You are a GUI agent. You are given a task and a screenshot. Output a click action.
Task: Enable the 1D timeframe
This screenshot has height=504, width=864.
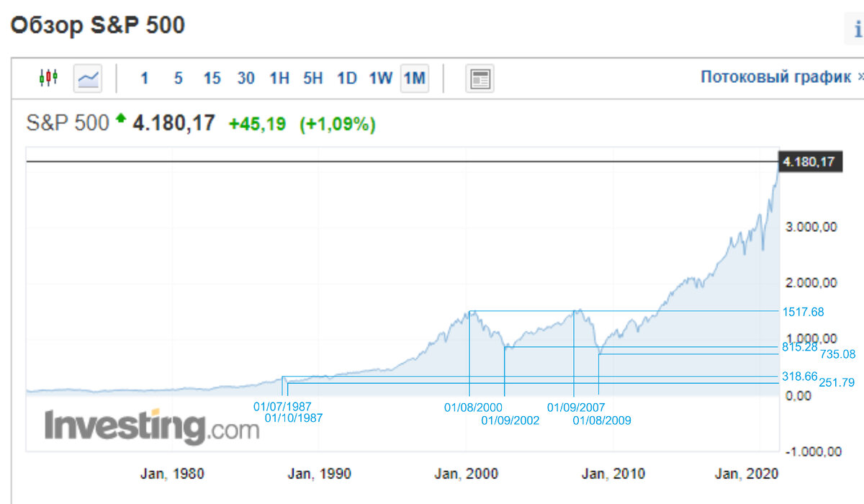tap(346, 78)
